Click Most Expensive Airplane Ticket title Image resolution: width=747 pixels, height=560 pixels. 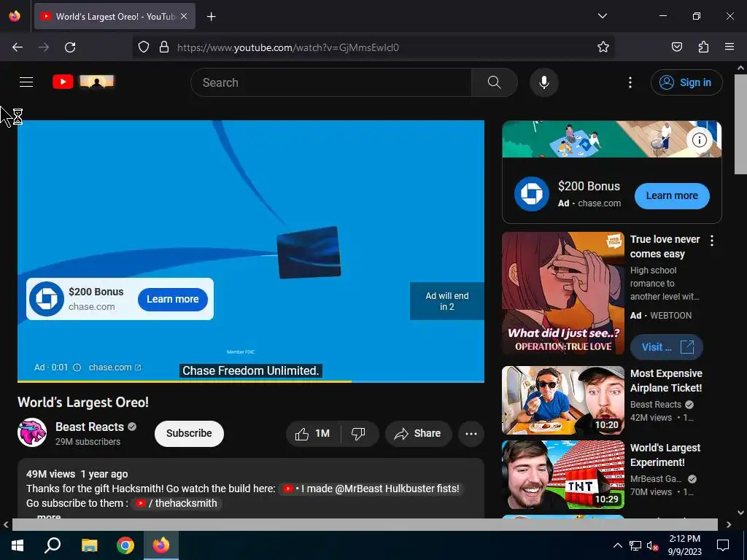pyautogui.click(x=666, y=381)
